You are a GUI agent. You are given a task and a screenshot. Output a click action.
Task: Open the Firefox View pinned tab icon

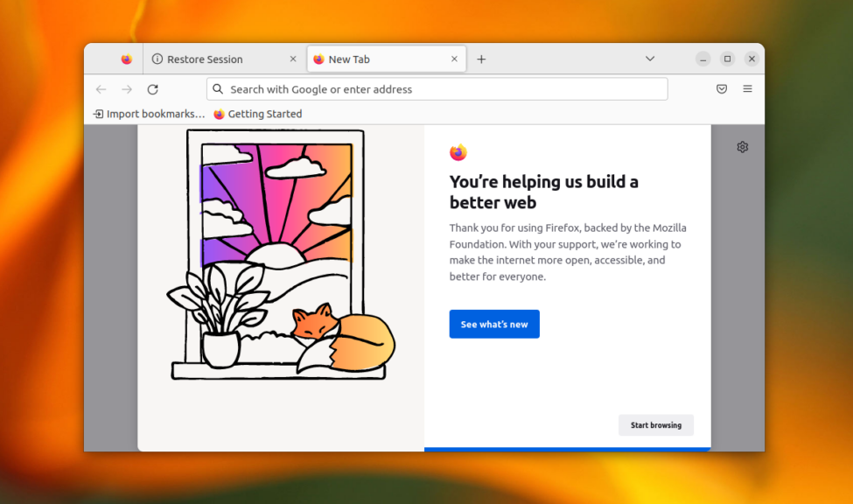coord(126,59)
